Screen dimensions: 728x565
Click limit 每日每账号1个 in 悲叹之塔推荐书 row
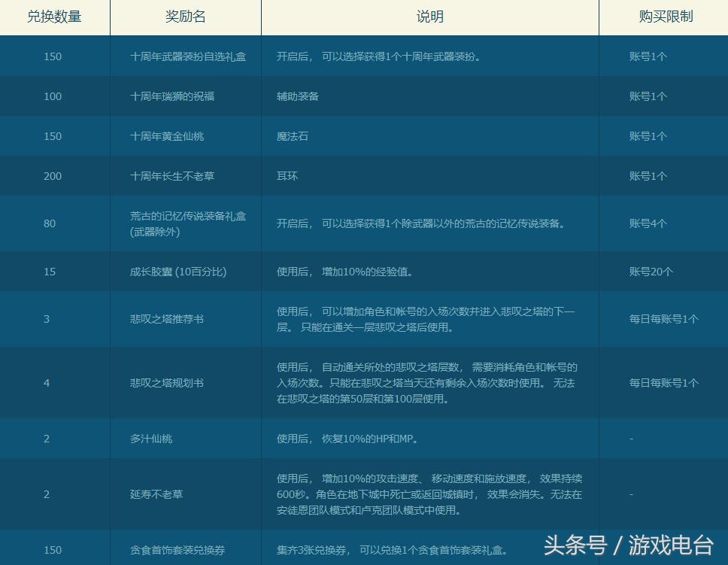pyautogui.click(x=664, y=319)
